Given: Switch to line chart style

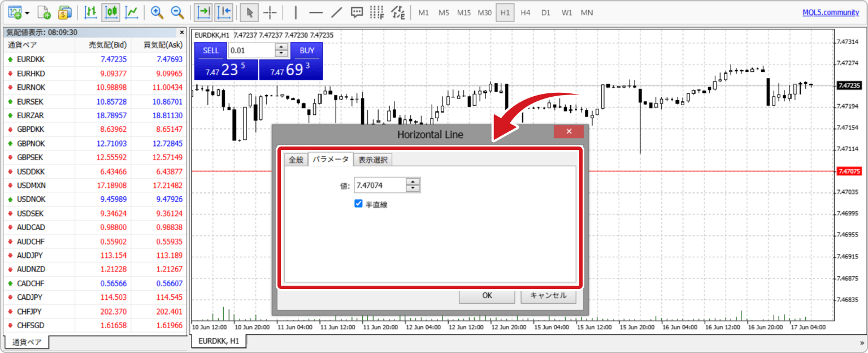Looking at the screenshot, I should point(132,12).
